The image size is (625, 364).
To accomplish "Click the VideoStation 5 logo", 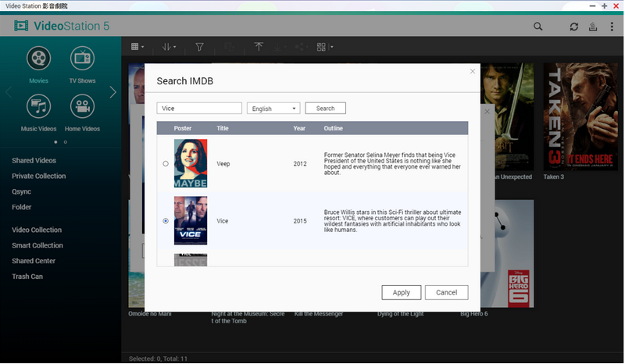I will (62, 26).
